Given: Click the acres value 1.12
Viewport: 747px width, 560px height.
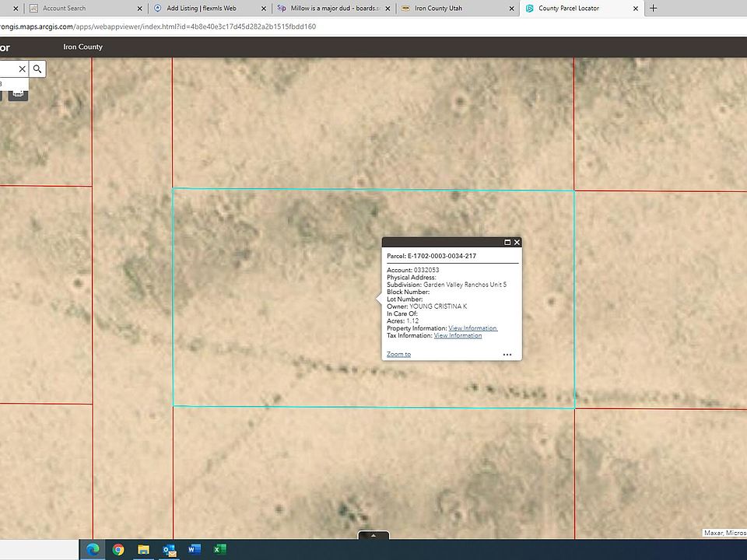Looking at the screenshot, I should 412,321.
